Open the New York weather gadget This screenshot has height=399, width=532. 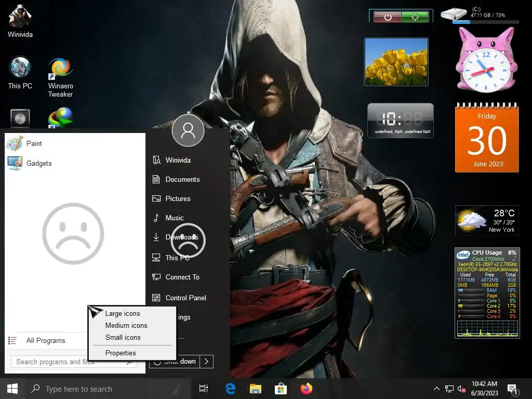click(487, 220)
